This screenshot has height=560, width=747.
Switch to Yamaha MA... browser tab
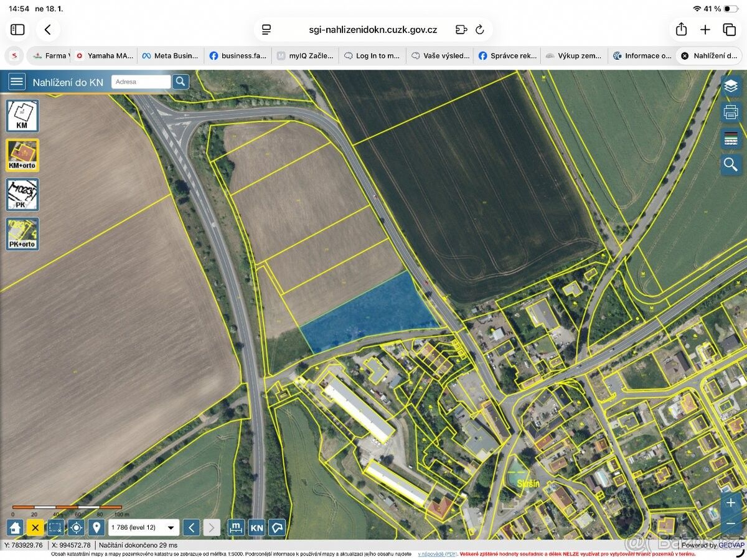105,55
